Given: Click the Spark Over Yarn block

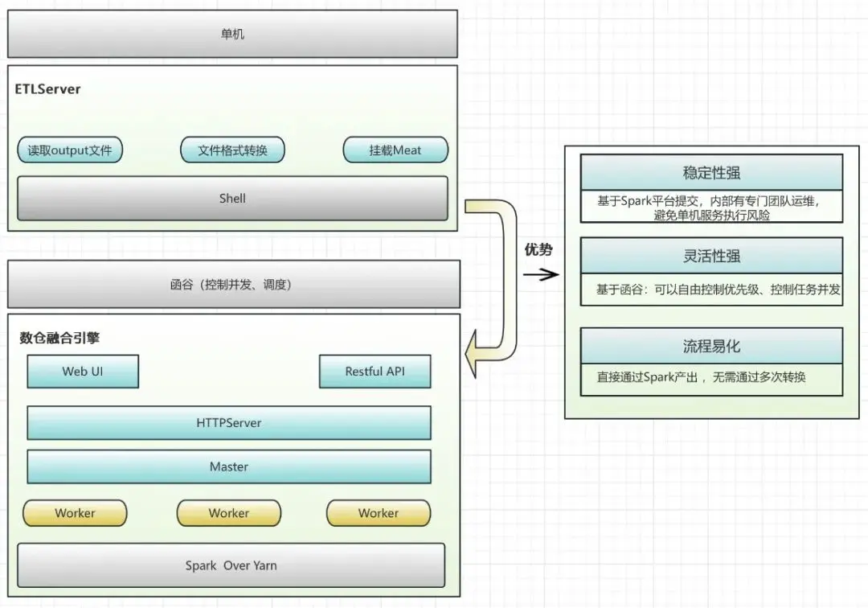Looking at the screenshot, I should [x=231, y=565].
